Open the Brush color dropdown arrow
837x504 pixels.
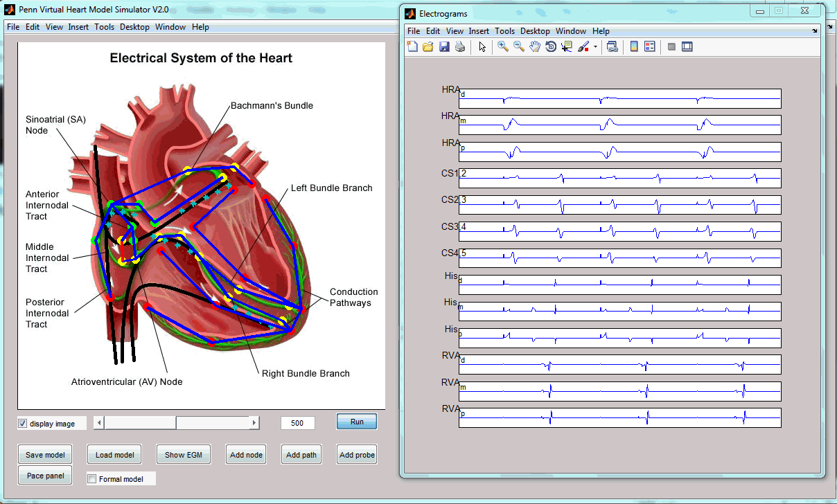[x=595, y=48]
